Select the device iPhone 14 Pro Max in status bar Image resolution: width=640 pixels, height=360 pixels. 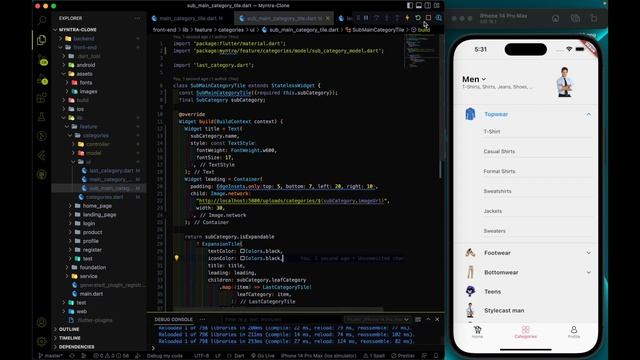pos(318,356)
